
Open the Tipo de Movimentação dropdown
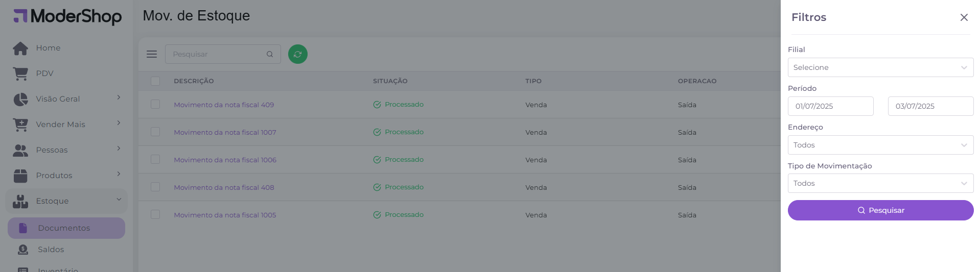coord(880,183)
